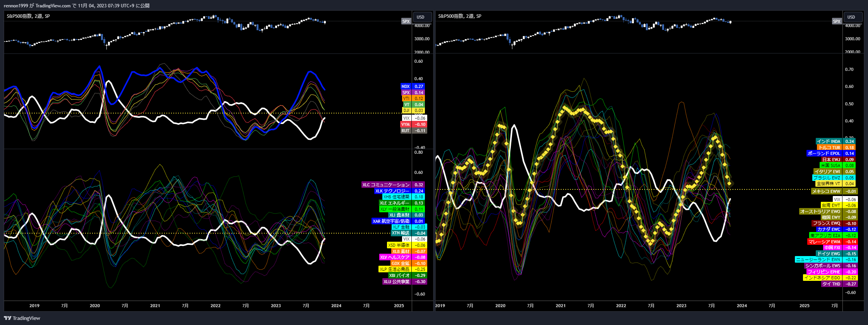Select フィリピン EPHE -0.20 label

832,272
